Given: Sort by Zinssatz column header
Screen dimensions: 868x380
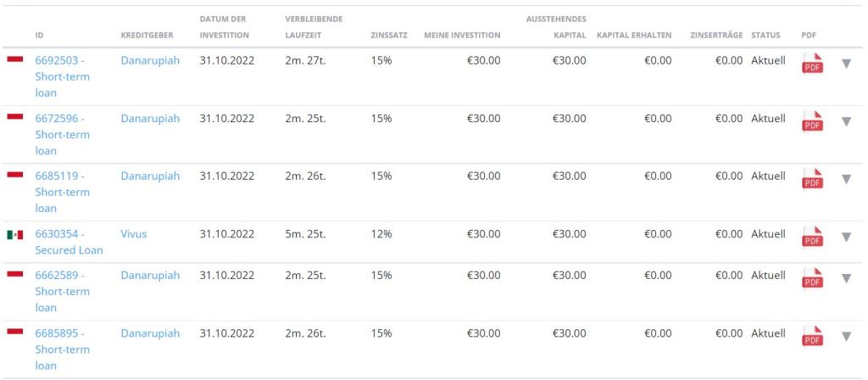Looking at the screenshot, I should pos(389,36).
